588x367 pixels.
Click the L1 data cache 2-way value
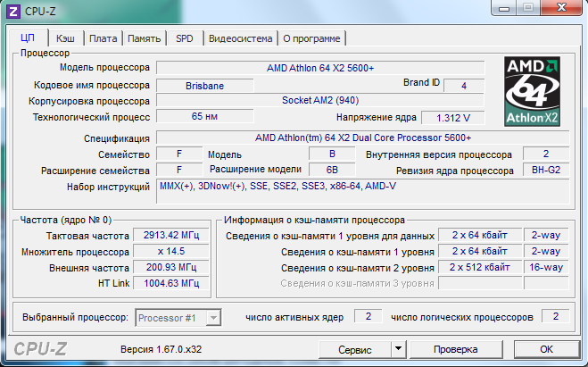[546, 235]
